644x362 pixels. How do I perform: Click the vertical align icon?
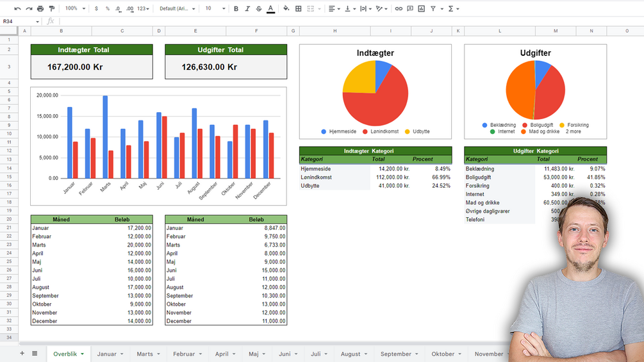[x=347, y=8]
